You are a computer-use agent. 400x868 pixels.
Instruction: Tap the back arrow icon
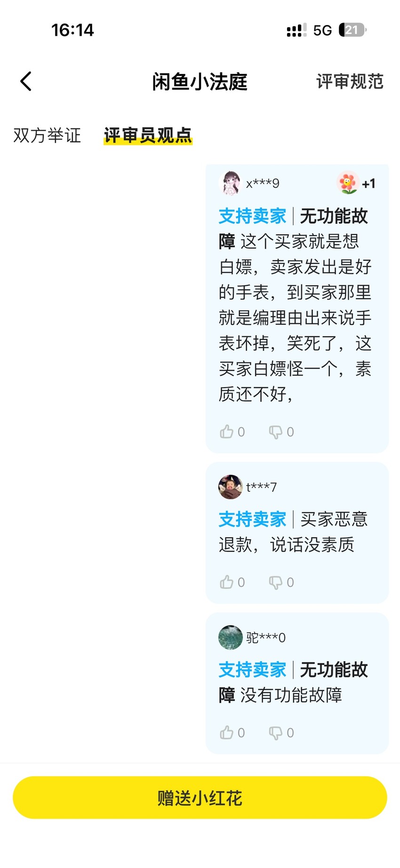pyautogui.click(x=26, y=81)
